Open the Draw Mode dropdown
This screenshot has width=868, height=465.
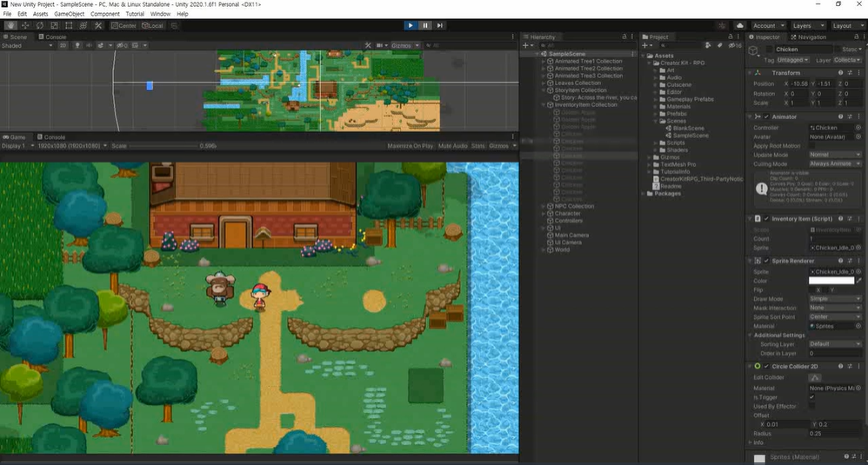point(835,298)
